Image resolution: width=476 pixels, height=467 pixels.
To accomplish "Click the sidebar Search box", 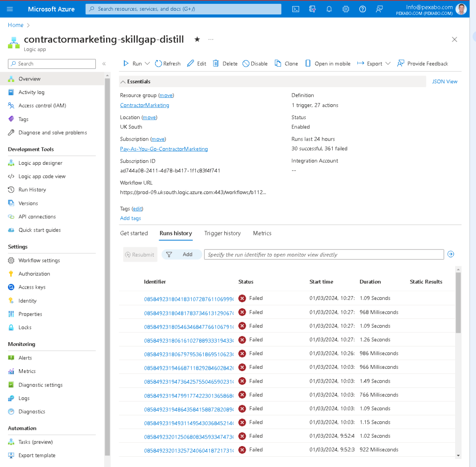I will pos(52,64).
